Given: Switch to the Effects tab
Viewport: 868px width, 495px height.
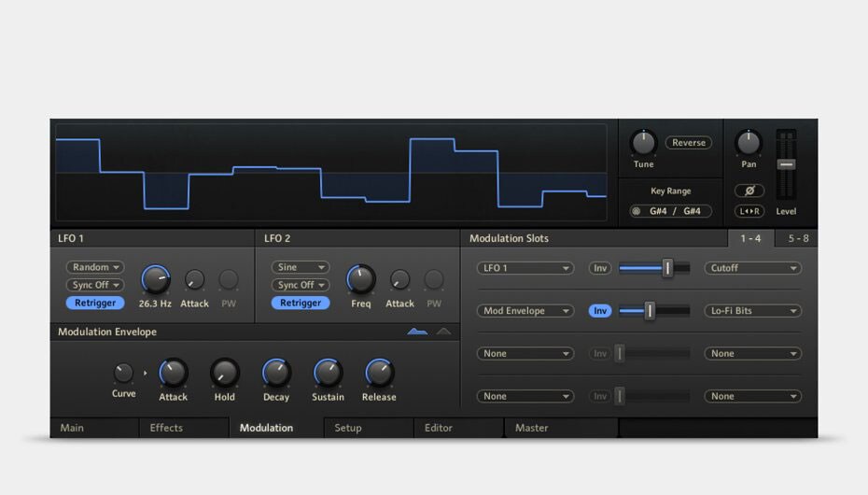Looking at the screenshot, I should click(166, 428).
